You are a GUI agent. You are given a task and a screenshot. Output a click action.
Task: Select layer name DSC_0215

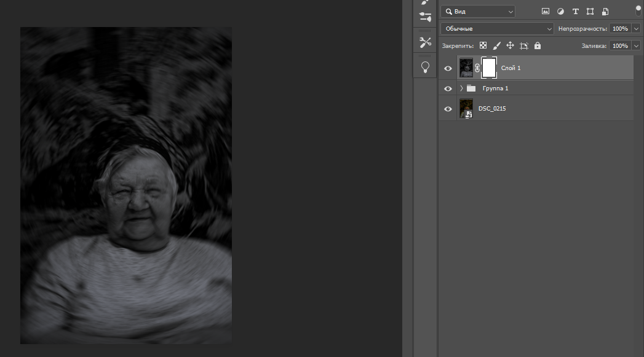coord(492,108)
